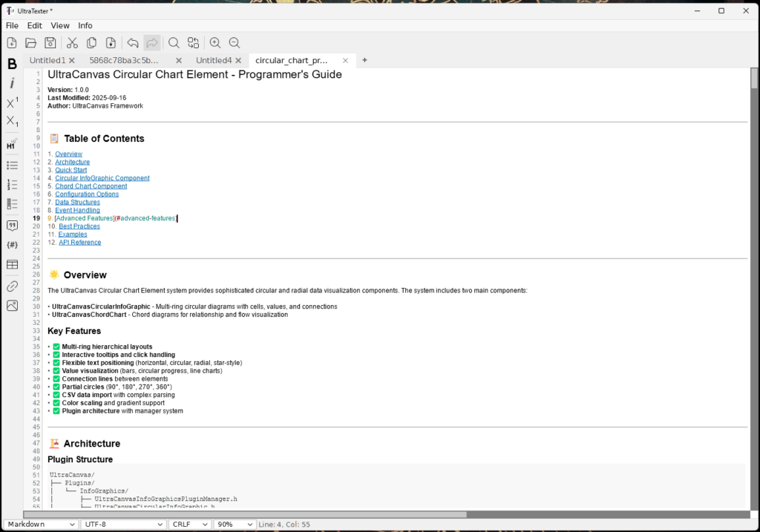Open the CRLF line ending dropdown

pos(189,524)
